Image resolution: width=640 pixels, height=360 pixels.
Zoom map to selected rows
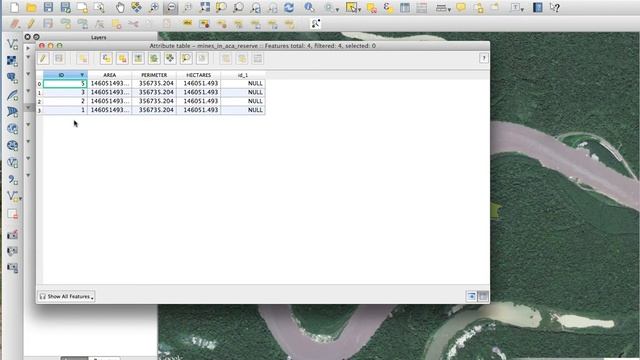pyautogui.click(x=186, y=58)
